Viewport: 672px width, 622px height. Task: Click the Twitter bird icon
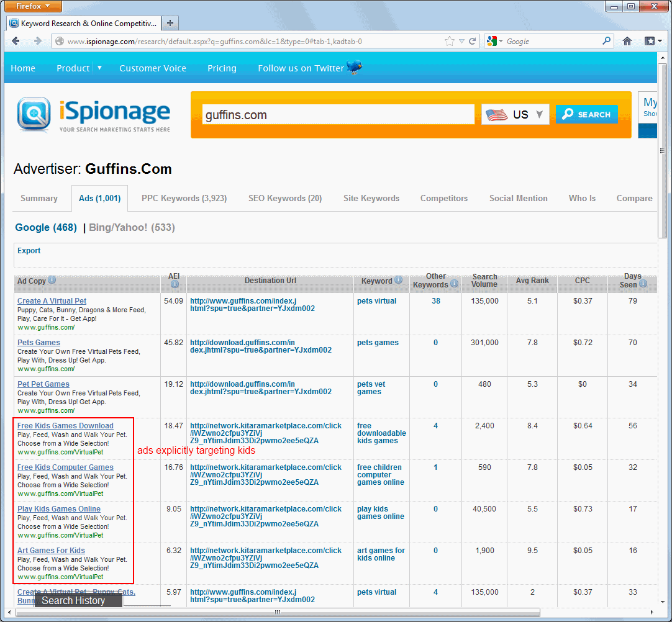click(x=354, y=67)
